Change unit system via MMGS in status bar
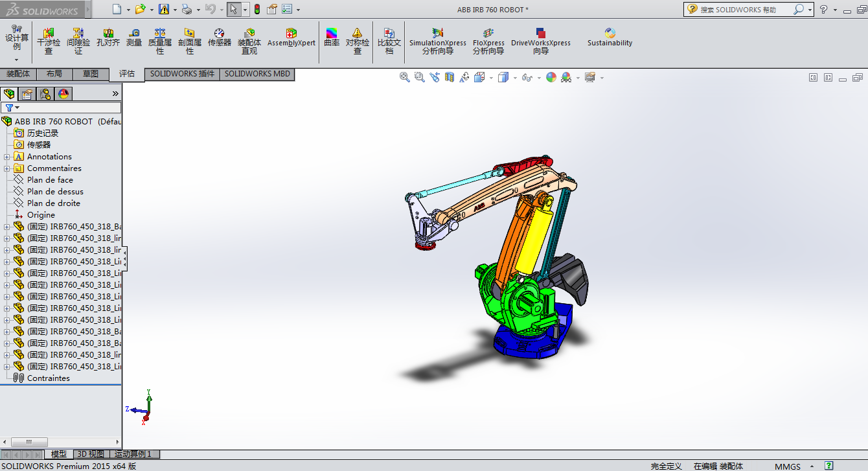This screenshot has width=868, height=471. pyautogui.click(x=787, y=466)
